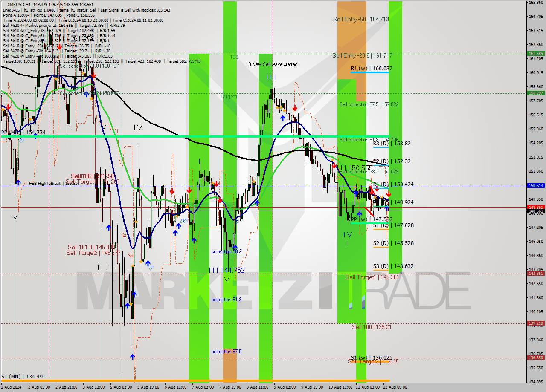Viewport: 546px width, 392px height.
Task: Click the red 143.361 price axis tag
Action: [536, 273]
